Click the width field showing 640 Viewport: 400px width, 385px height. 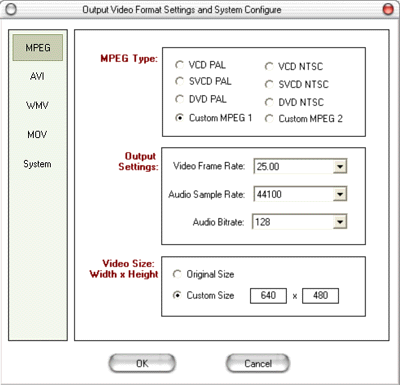[268, 296]
